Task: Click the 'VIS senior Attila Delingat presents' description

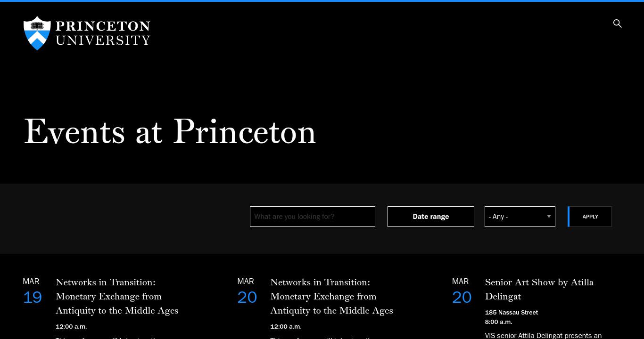Action: 543,335
